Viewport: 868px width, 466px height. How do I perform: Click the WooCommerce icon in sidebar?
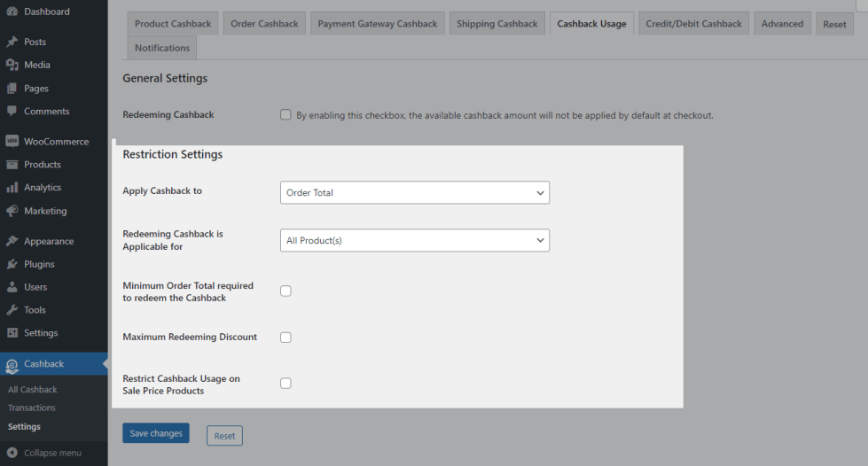pyautogui.click(x=12, y=142)
